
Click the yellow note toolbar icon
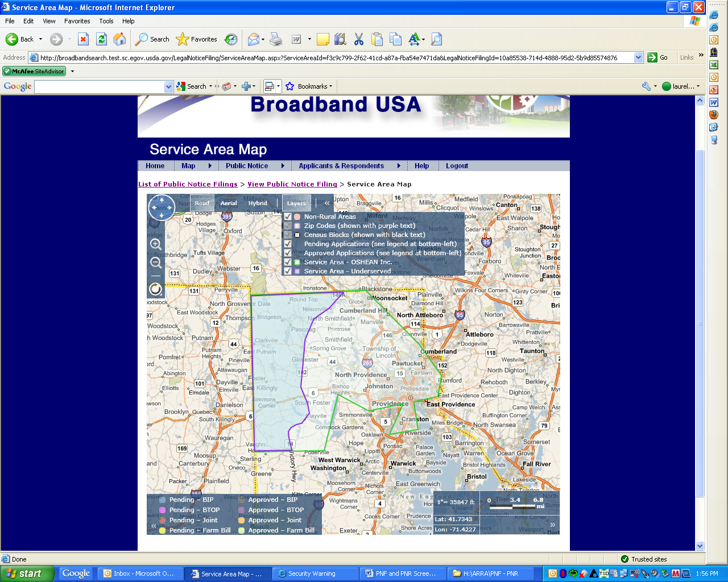point(323,39)
